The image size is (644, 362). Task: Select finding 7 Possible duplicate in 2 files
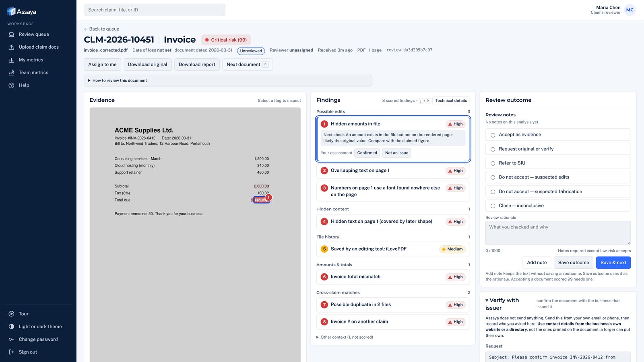tap(393, 305)
